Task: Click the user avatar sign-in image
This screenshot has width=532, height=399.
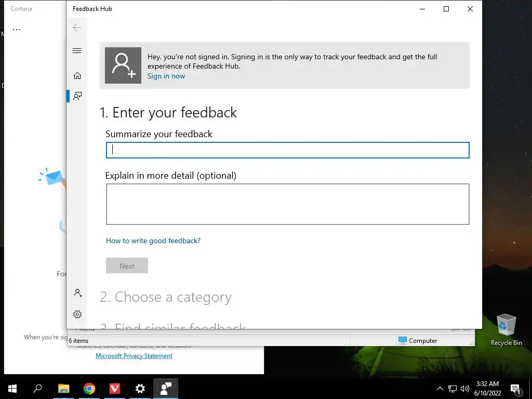Action: [123, 65]
